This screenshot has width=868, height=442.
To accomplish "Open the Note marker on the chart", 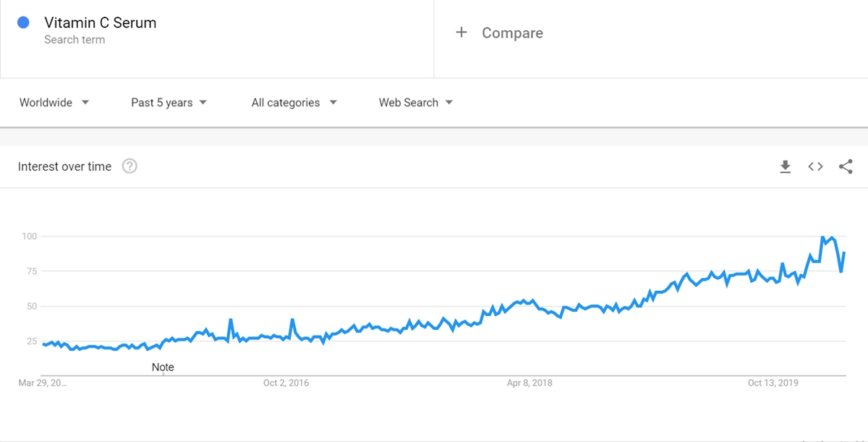I will pyautogui.click(x=163, y=367).
